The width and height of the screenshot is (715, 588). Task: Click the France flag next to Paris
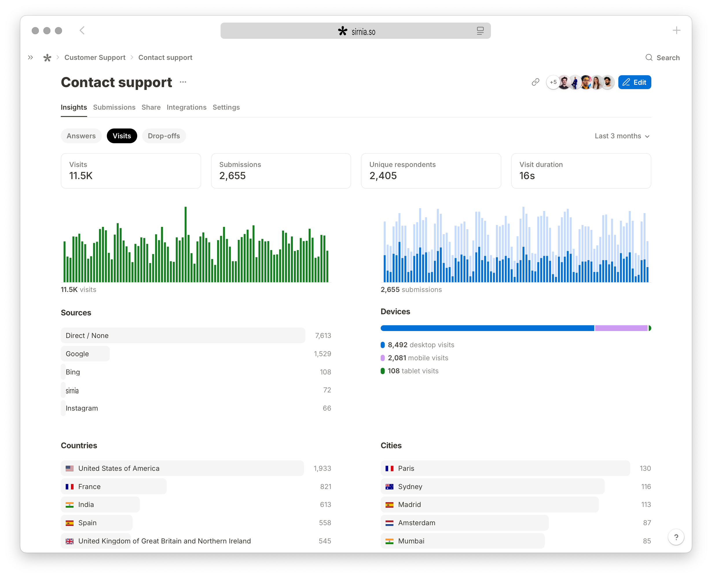pyautogui.click(x=389, y=468)
